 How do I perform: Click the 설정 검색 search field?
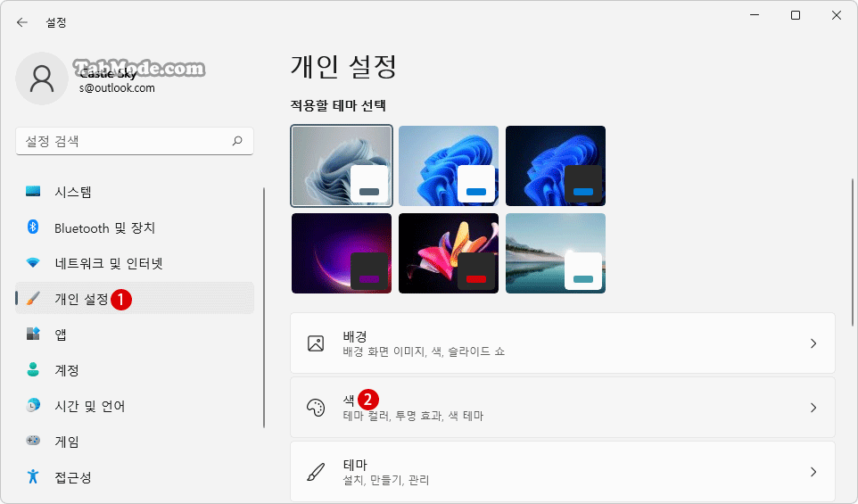pyautogui.click(x=135, y=141)
